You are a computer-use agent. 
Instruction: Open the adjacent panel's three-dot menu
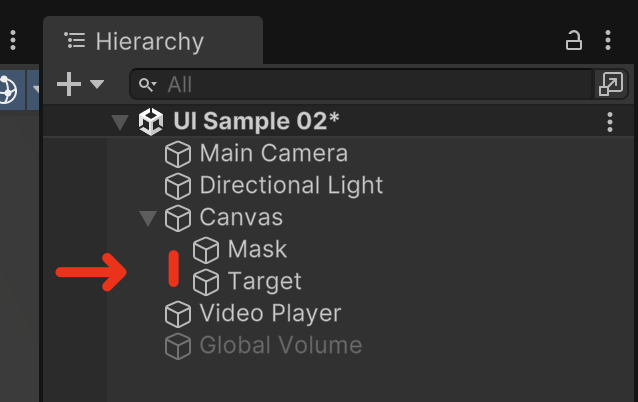pyautogui.click(x=13, y=40)
